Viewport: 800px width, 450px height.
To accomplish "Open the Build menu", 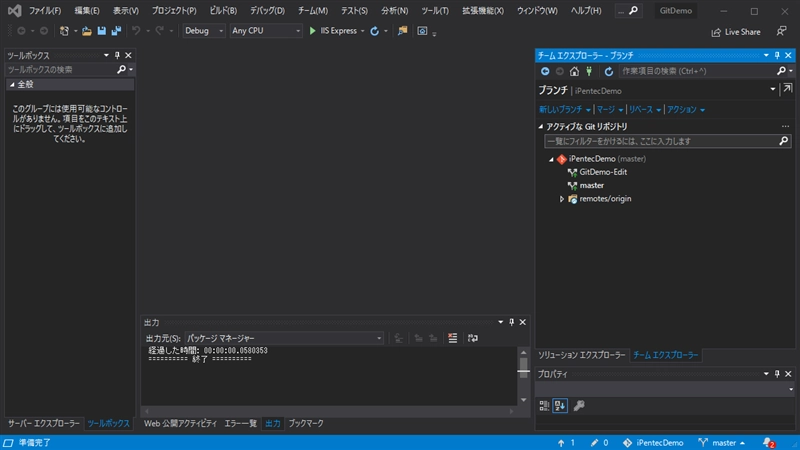I will coord(223,11).
